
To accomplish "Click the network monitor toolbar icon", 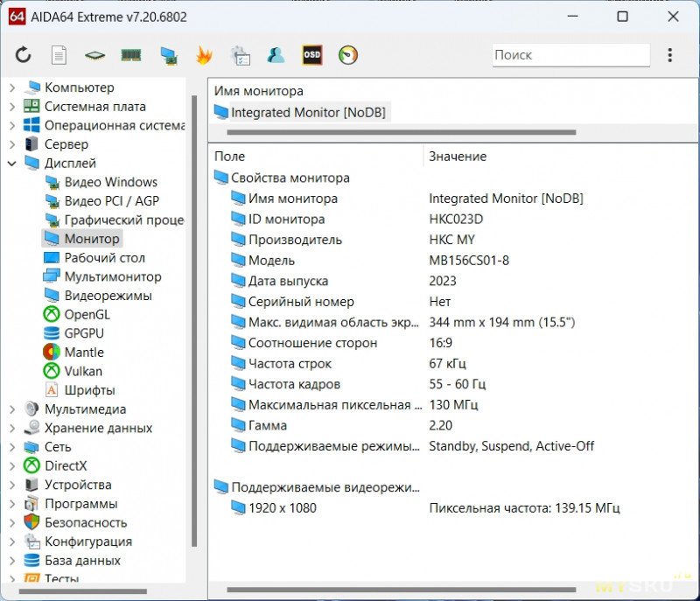I will click(169, 56).
